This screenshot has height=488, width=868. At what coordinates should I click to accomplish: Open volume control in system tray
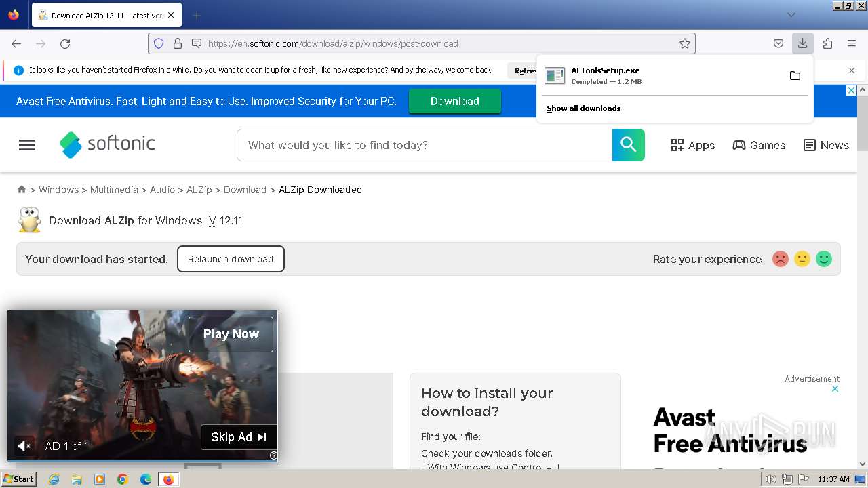(771, 479)
